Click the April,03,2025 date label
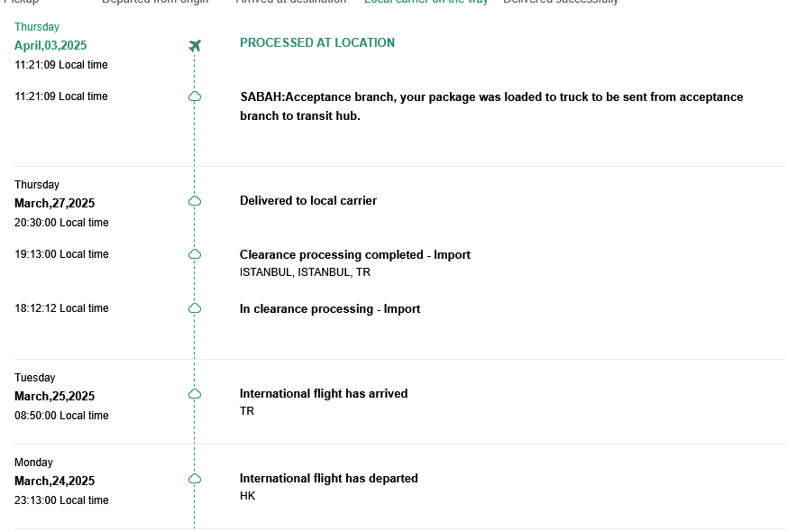The height and width of the screenshot is (532, 788). tap(50, 45)
